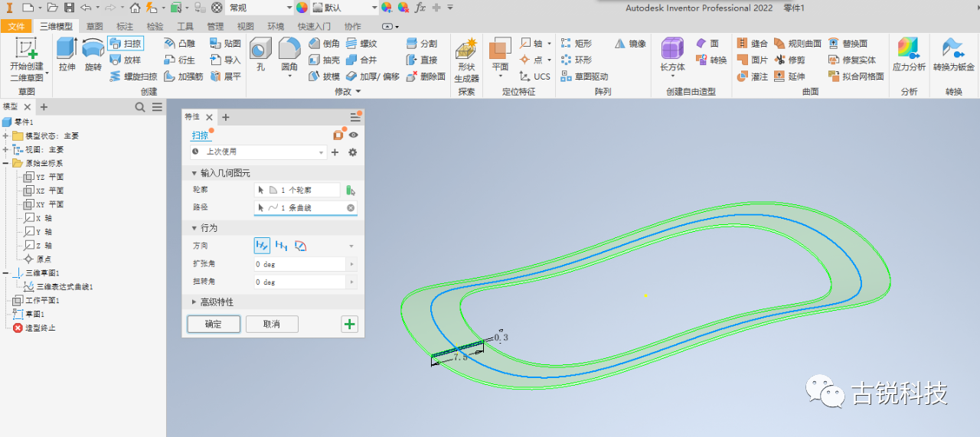The height and width of the screenshot is (437, 980).
Task: Switch to the 标注 ribbon tab
Action: coord(124,26)
